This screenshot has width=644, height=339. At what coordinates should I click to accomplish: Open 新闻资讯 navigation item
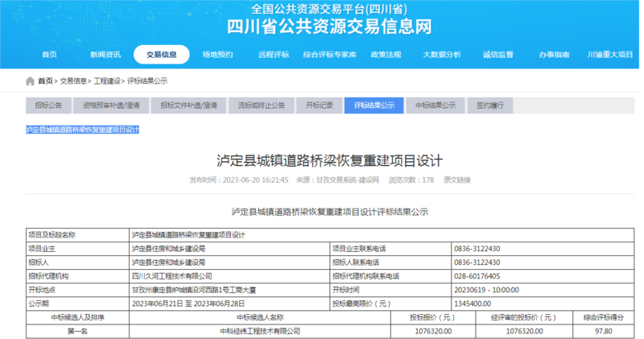(x=105, y=55)
